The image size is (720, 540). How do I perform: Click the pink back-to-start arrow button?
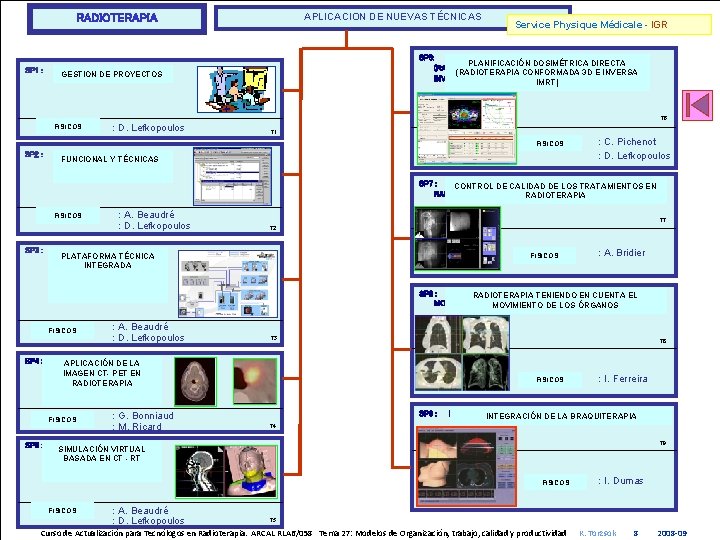tap(697, 105)
